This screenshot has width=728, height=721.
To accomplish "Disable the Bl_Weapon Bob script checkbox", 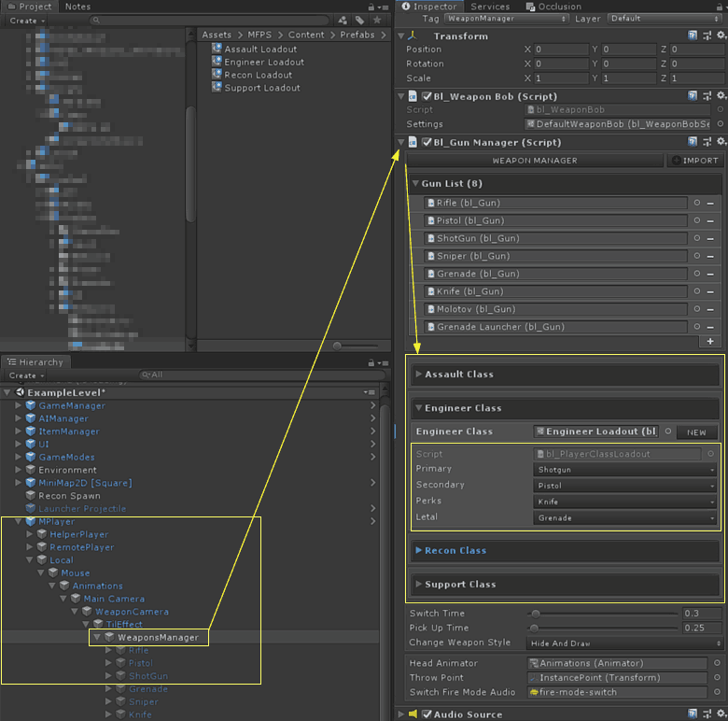I will pyautogui.click(x=427, y=96).
